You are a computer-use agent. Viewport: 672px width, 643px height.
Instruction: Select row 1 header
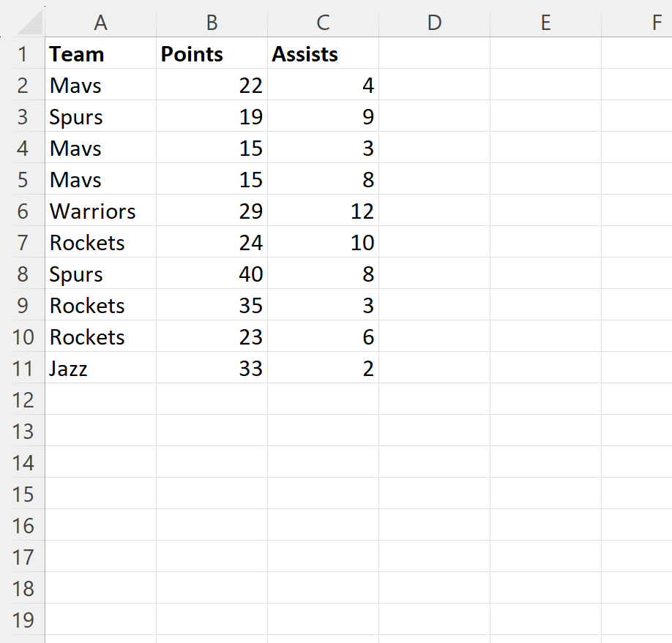24,54
